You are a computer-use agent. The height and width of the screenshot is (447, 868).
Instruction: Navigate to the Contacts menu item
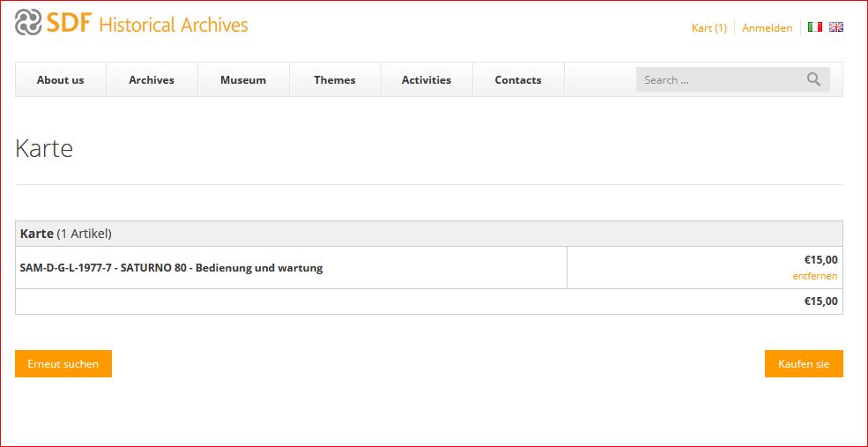click(x=518, y=80)
